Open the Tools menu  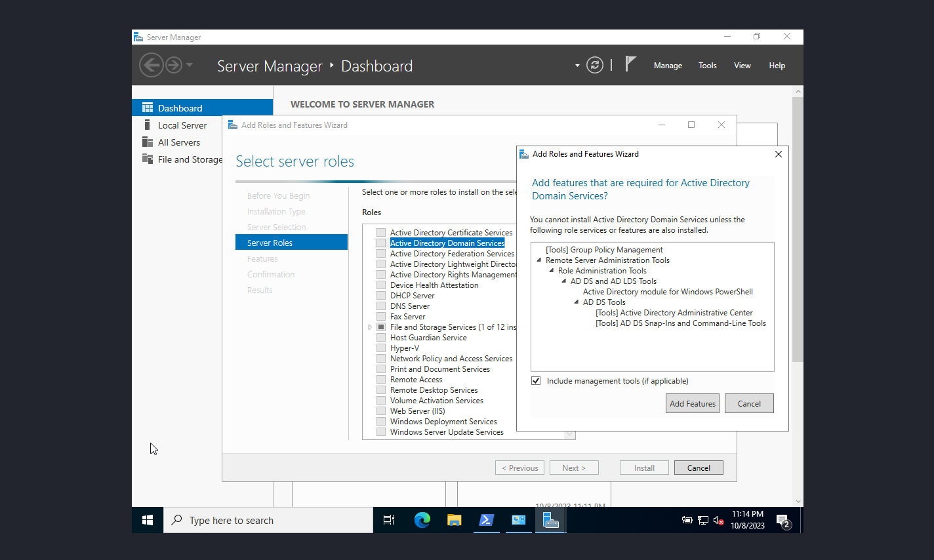click(x=707, y=66)
